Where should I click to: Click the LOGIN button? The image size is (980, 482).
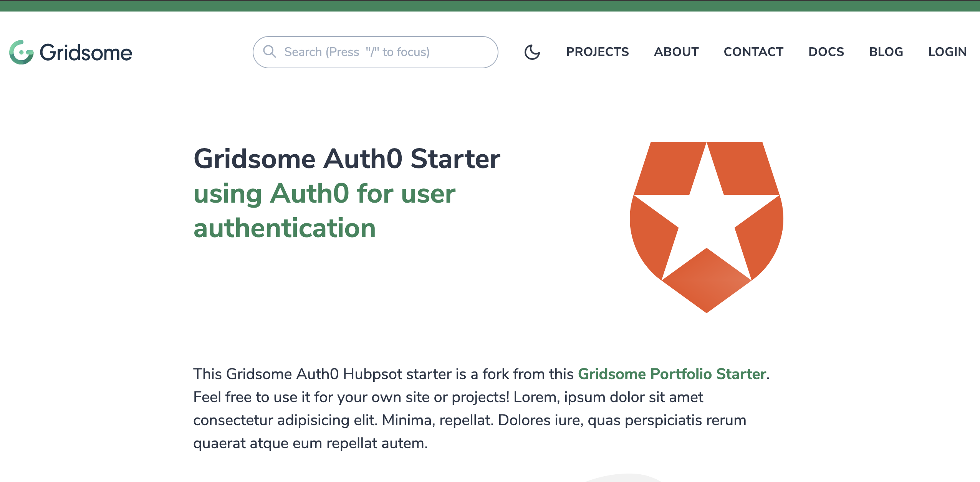[x=947, y=52]
